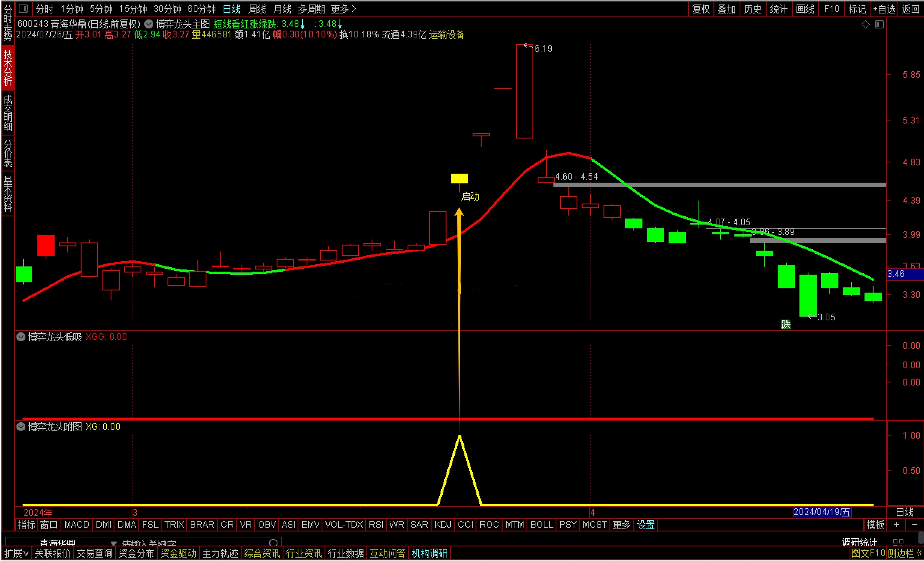Open the 分价表 side tab
Screen dimensions: 924x561
[8, 153]
